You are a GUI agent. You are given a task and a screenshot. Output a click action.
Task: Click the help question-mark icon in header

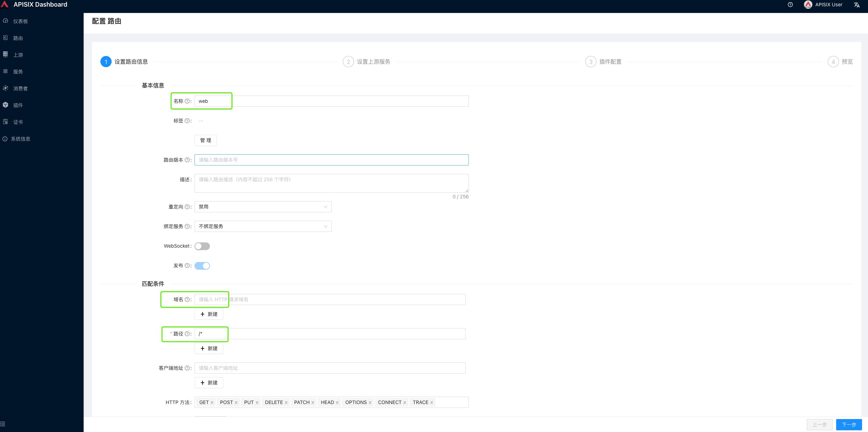[790, 5]
